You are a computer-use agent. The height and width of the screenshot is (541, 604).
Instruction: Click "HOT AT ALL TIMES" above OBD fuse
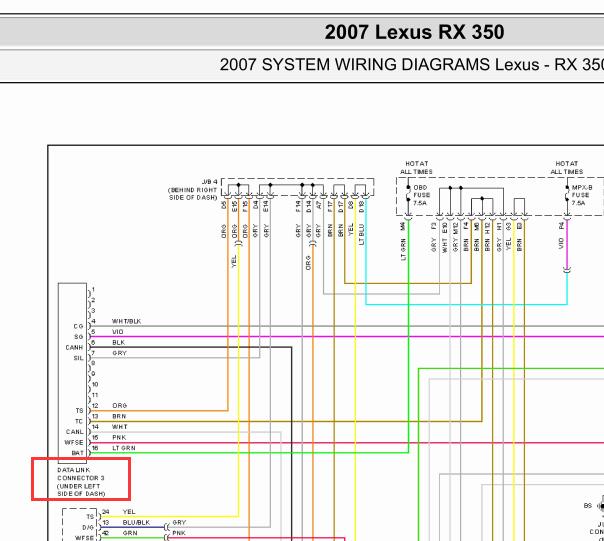[416, 168]
